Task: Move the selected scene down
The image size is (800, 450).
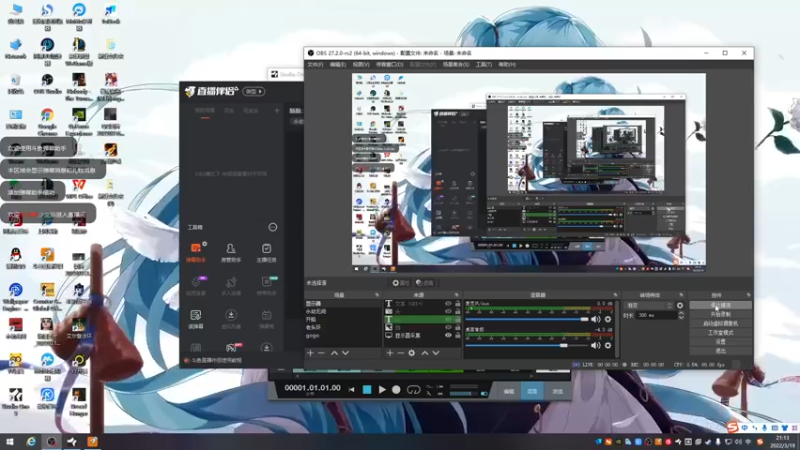Action: (345, 353)
